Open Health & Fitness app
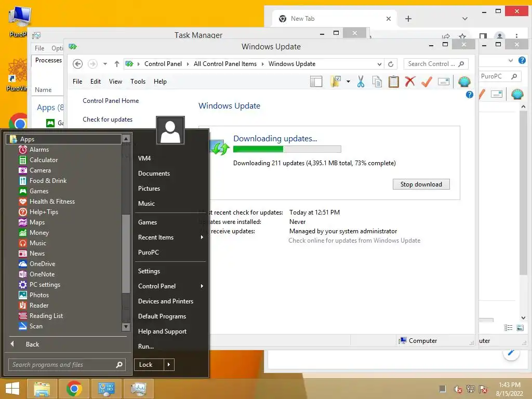532x399 pixels. (x=47, y=202)
